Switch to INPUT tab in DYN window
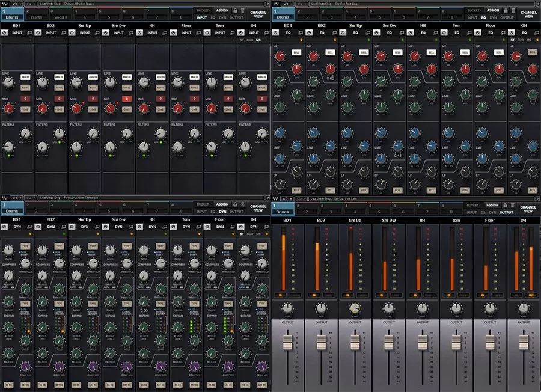 click(x=202, y=212)
